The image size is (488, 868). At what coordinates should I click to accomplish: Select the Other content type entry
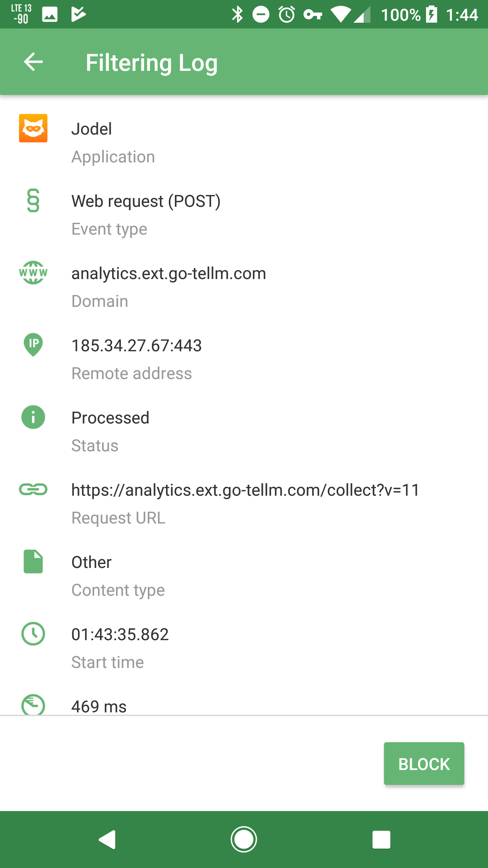pyautogui.click(x=91, y=562)
